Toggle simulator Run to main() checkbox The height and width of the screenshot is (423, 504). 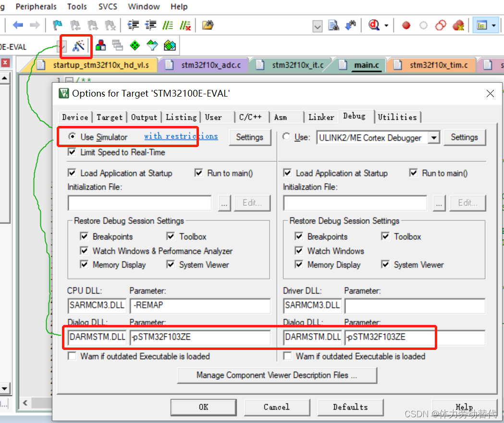click(198, 173)
